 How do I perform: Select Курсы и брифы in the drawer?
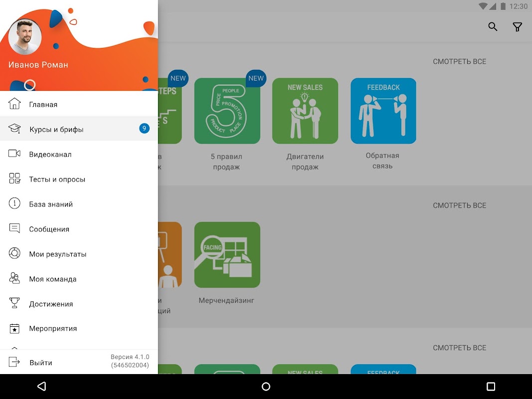[x=79, y=129]
